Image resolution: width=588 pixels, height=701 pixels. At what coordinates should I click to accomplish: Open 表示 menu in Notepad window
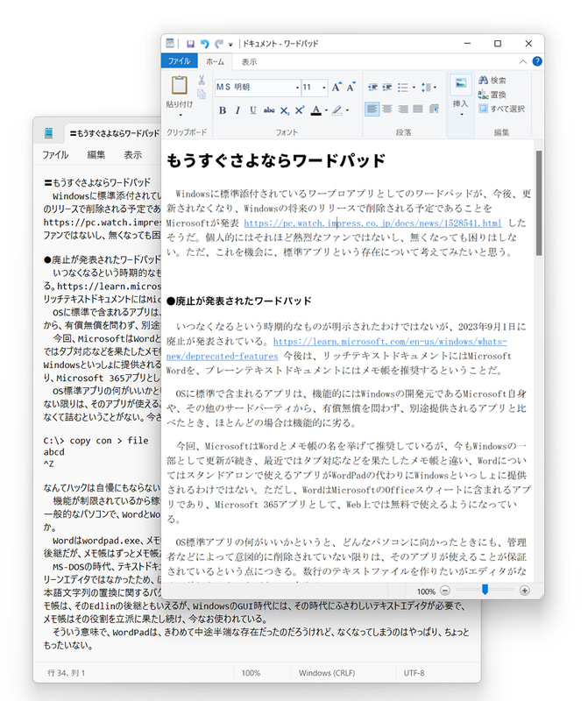click(x=133, y=155)
